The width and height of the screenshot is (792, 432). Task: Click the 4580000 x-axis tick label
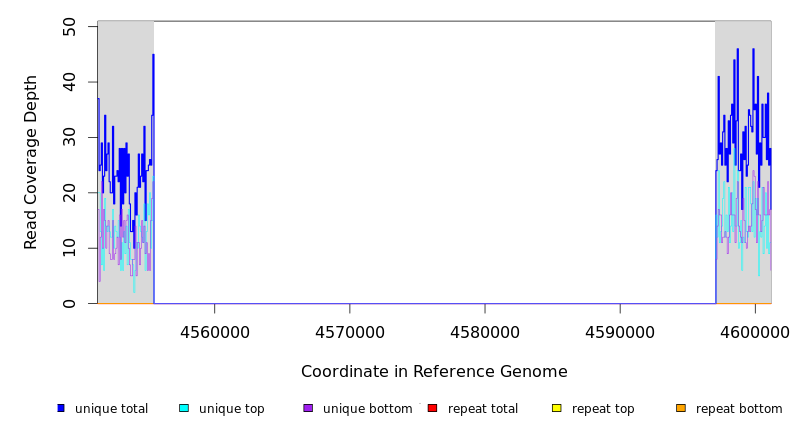coord(485,331)
